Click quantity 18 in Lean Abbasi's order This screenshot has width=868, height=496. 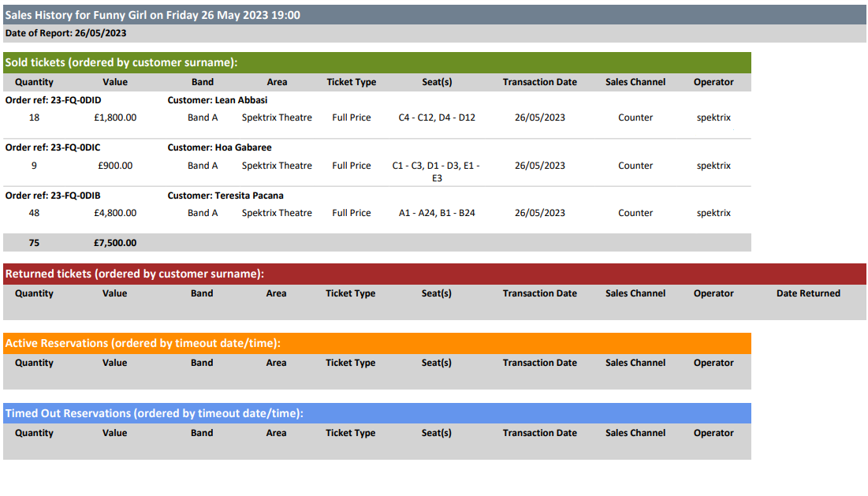coord(35,117)
